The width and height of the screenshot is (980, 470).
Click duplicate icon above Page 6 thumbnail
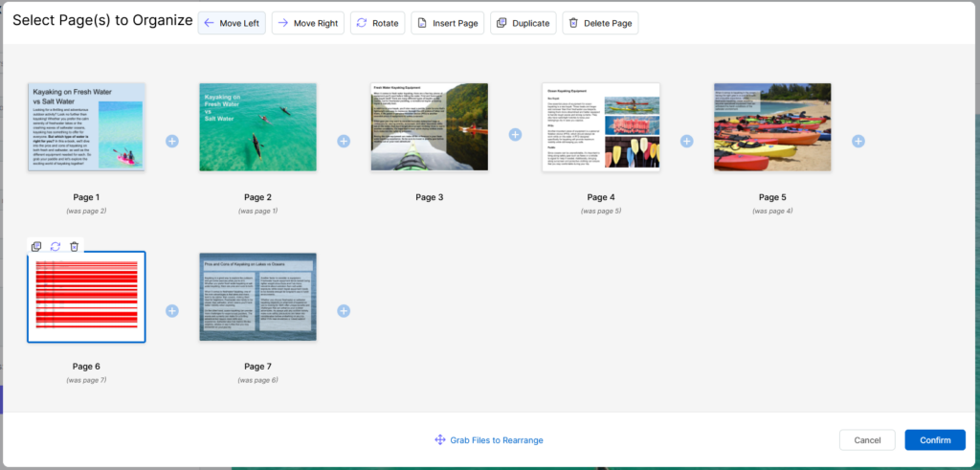(x=37, y=246)
